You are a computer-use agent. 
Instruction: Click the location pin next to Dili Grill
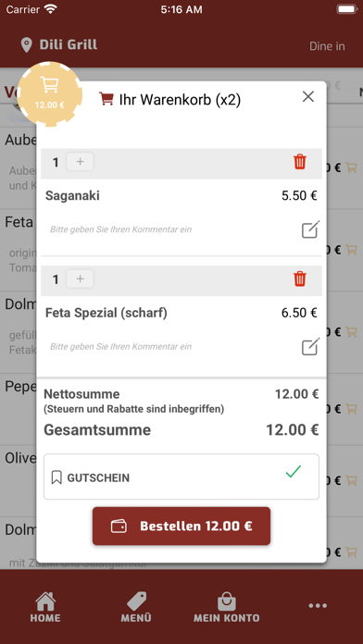pos(26,45)
